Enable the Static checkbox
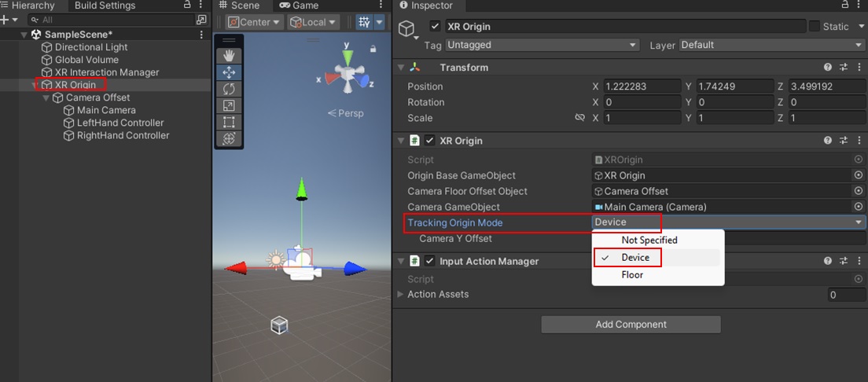 pos(815,27)
